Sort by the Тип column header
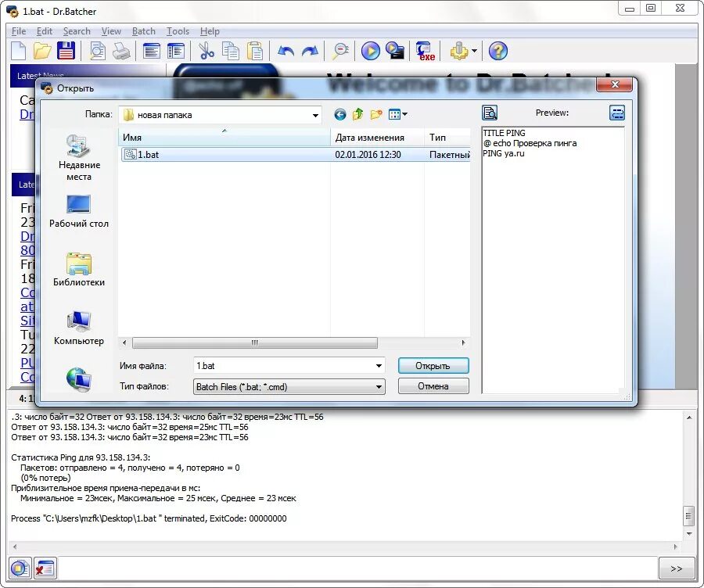The width and height of the screenshot is (704, 588). point(447,138)
